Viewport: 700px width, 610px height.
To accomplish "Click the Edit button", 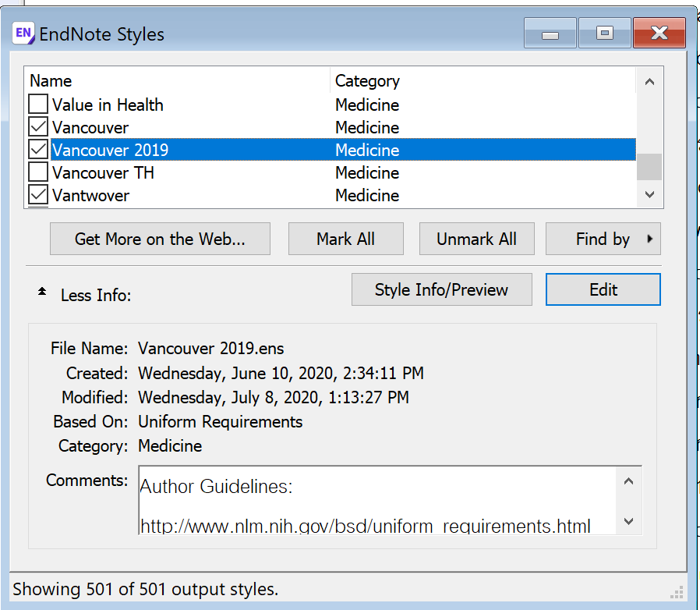I will click(x=603, y=289).
